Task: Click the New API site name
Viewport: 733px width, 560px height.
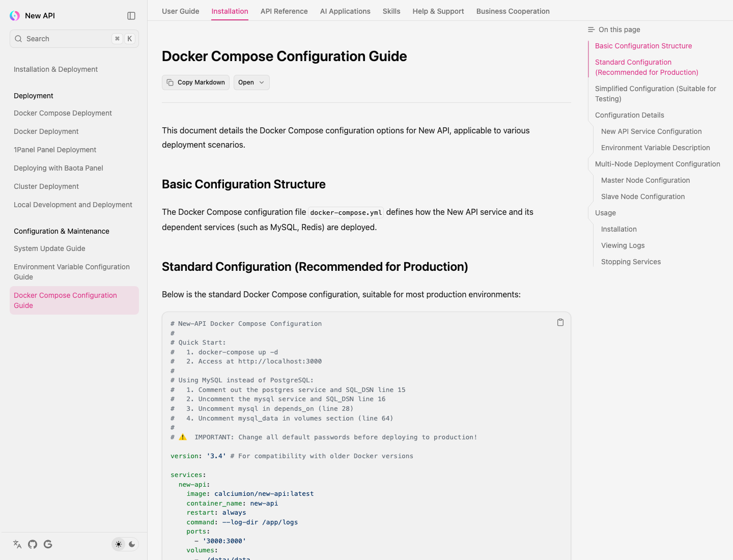Action: point(40,16)
